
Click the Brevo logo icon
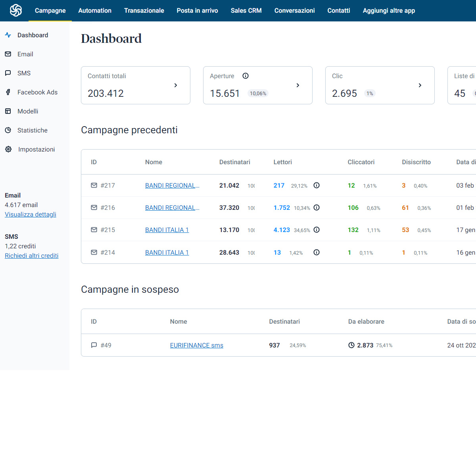(16, 10)
